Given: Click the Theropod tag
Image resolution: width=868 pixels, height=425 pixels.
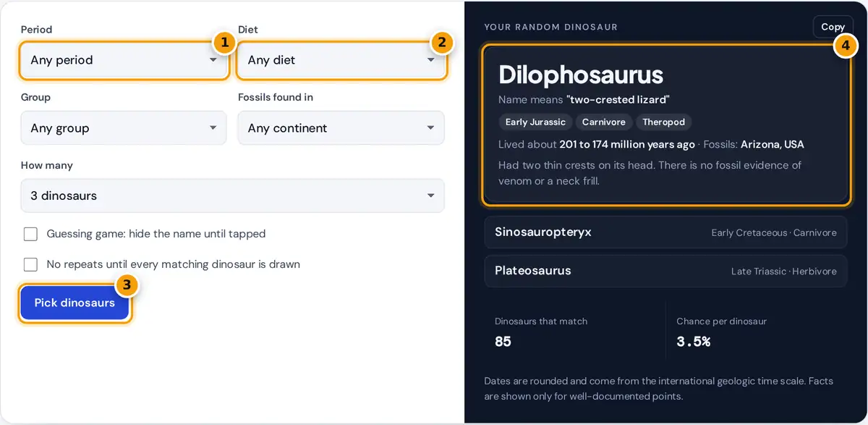Looking at the screenshot, I should 664,122.
